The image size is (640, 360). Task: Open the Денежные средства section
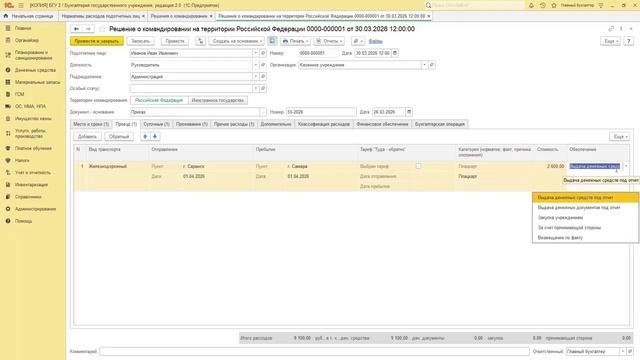35,70
